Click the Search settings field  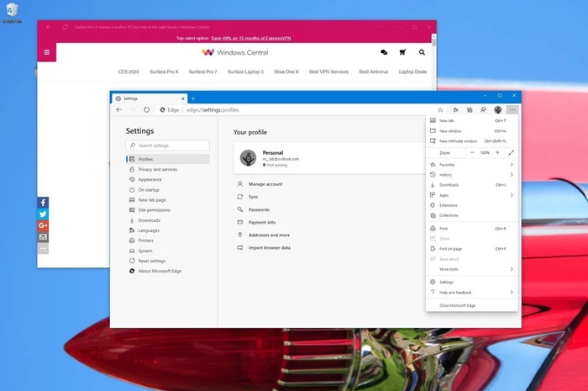168,145
